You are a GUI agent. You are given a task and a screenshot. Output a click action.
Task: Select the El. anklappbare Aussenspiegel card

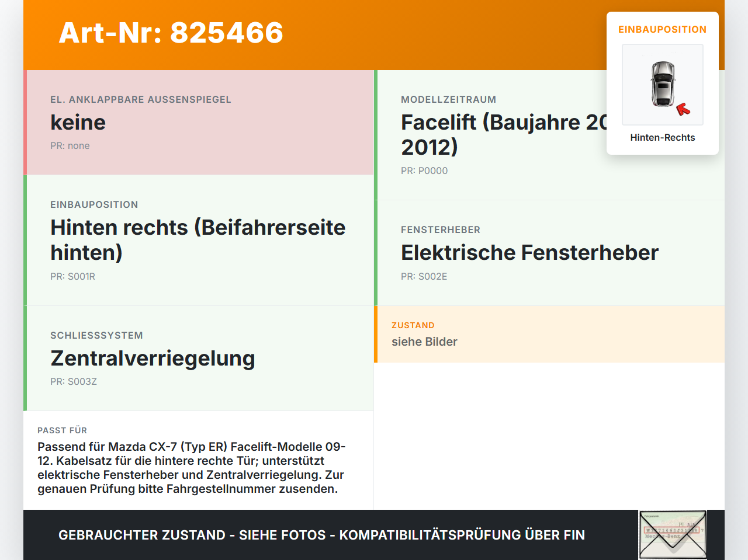point(199,123)
